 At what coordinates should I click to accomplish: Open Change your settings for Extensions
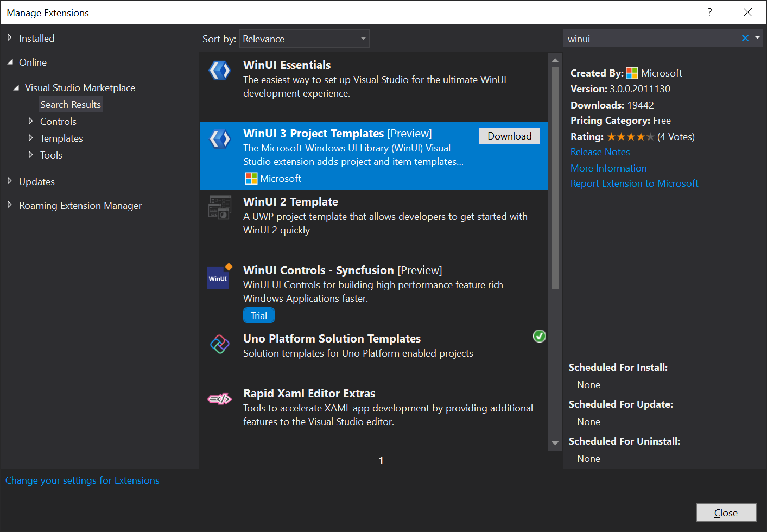83,480
